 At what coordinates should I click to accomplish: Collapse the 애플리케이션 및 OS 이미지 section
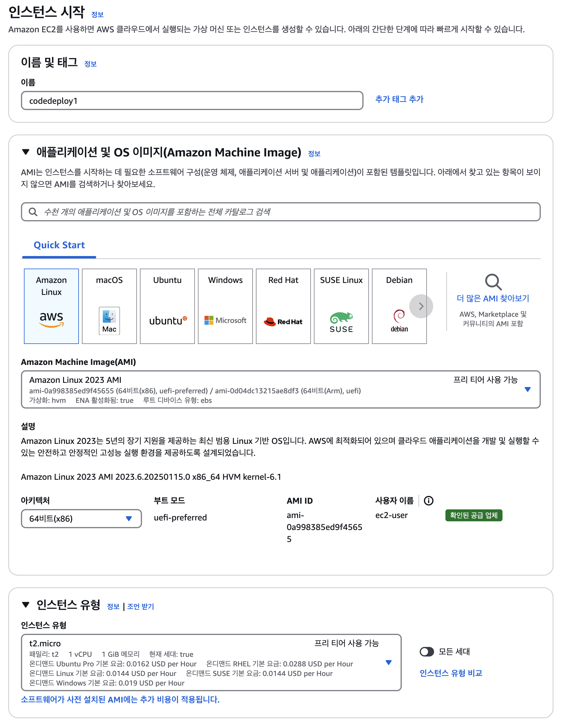[26, 153]
